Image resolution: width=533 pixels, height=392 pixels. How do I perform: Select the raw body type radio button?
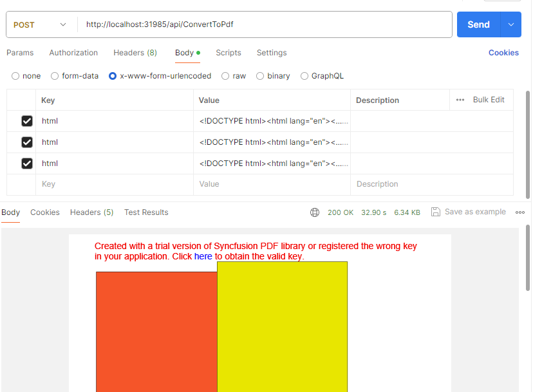225,76
